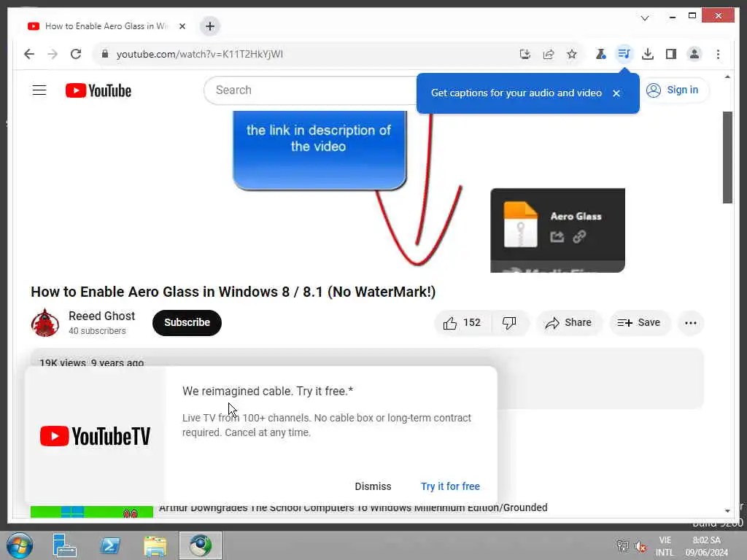Switch to the Chrome taskbar button

click(x=201, y=545)
